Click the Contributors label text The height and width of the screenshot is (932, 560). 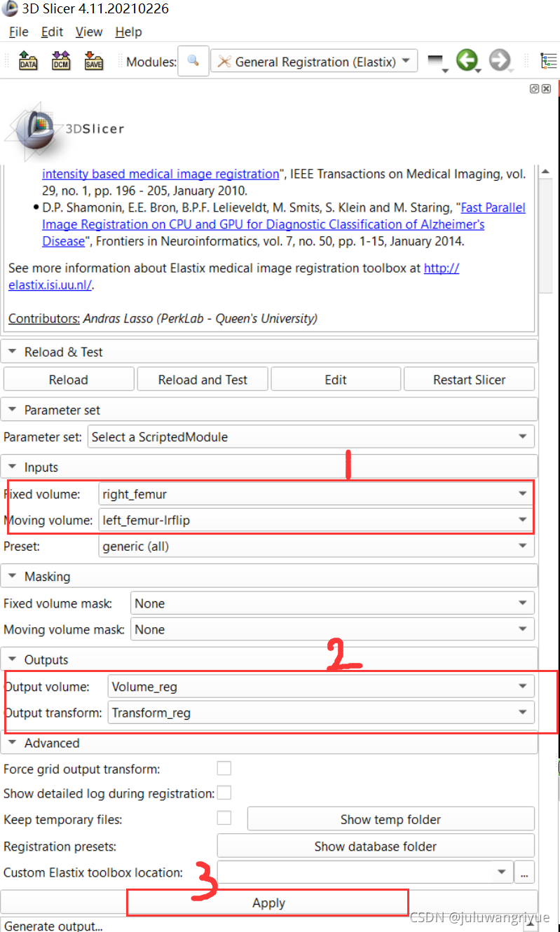click(44, 319)
